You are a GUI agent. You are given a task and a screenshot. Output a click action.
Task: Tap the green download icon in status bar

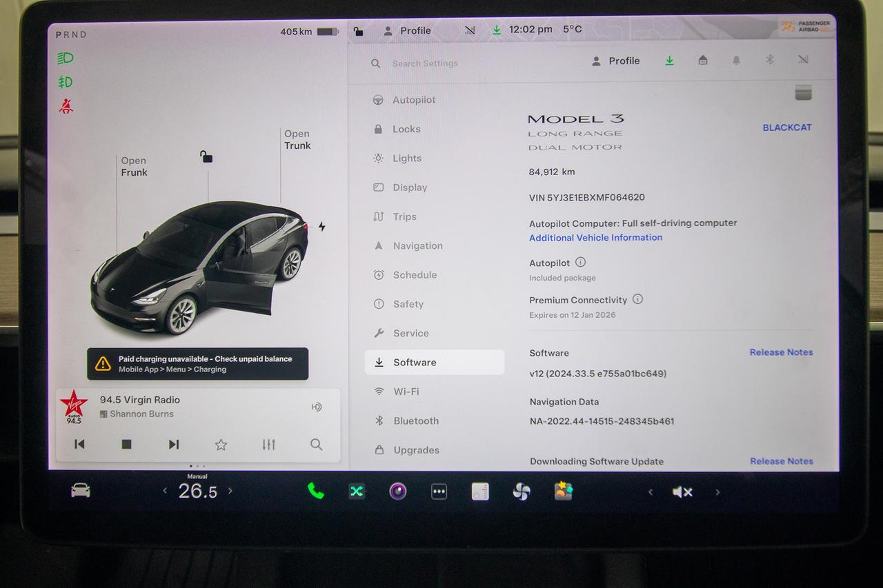coord(497,30)
